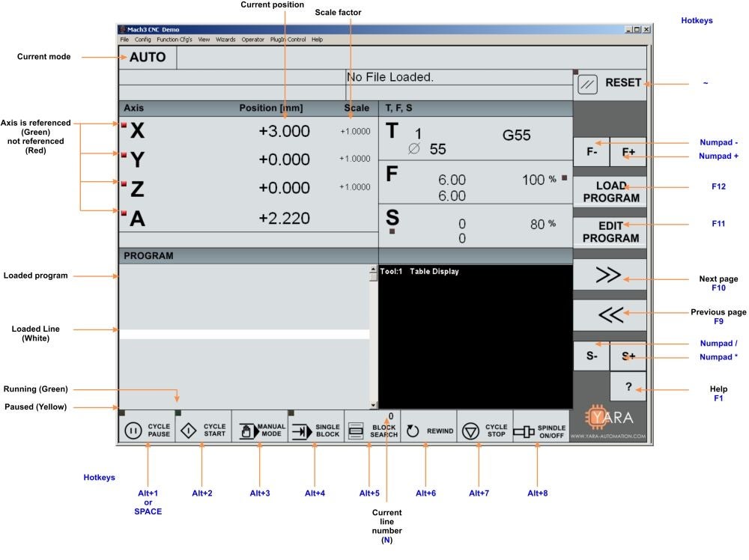Lower spindle speed with S- button
Viewport: 749px width, 560px height.
[x=591, y=357]
